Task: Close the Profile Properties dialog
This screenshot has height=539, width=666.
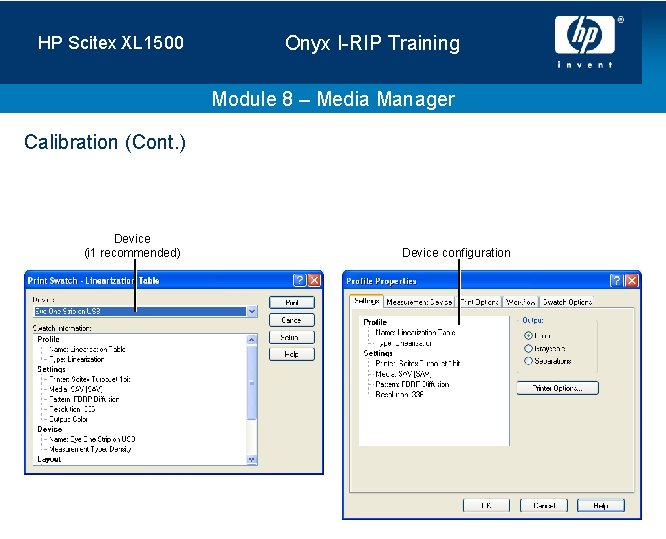Action: click(632, 281)
